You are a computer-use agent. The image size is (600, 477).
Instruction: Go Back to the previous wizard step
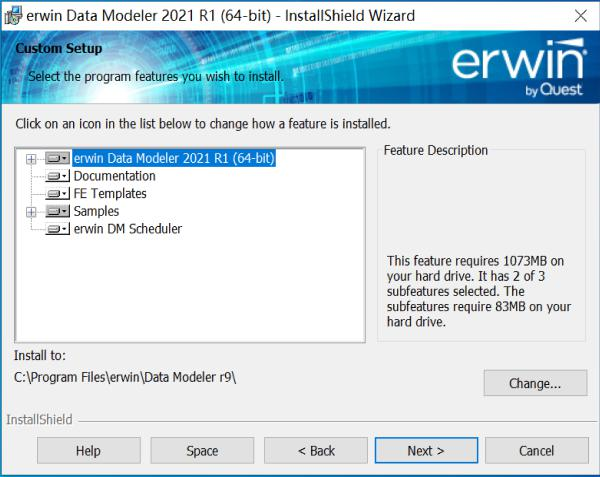[x=316, y=451]
